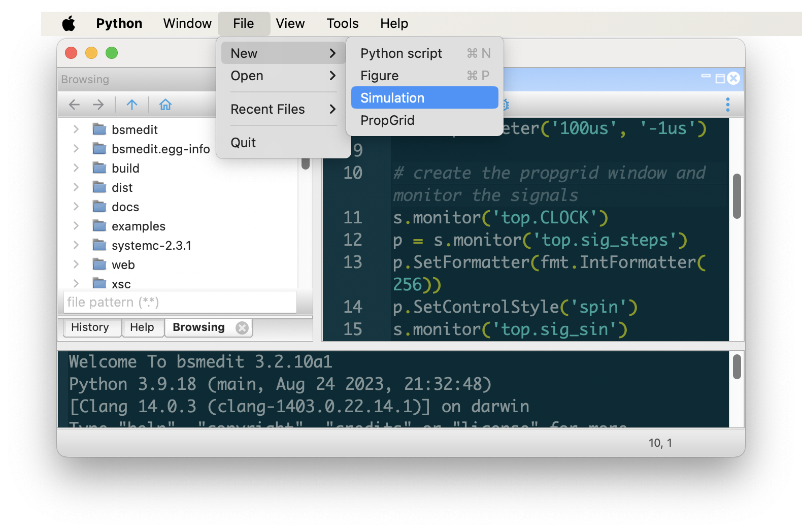The image size is (802, 532).
Task: Open the editor three-dot options menu
Action: [728, 105]
